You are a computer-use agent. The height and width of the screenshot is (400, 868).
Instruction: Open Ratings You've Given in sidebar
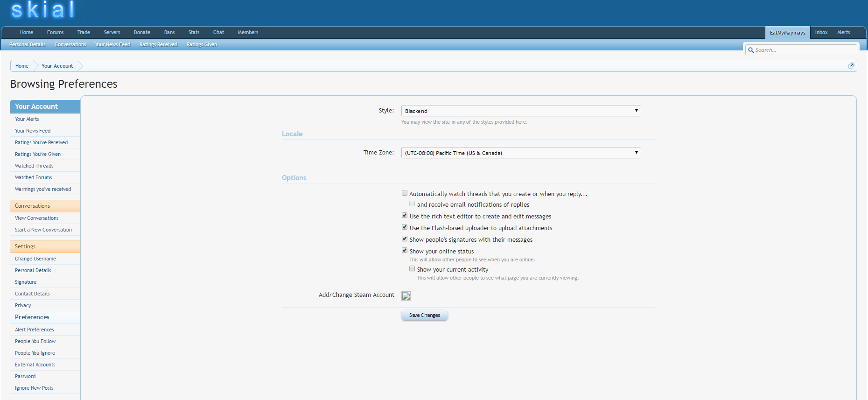pyautogui.click(x=45, y=154)
